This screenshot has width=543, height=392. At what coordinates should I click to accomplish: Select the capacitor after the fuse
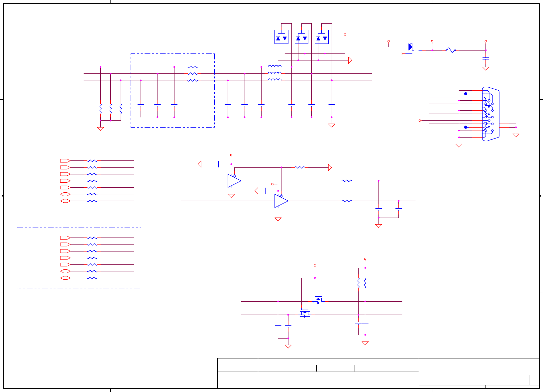(x=486, y=58)
